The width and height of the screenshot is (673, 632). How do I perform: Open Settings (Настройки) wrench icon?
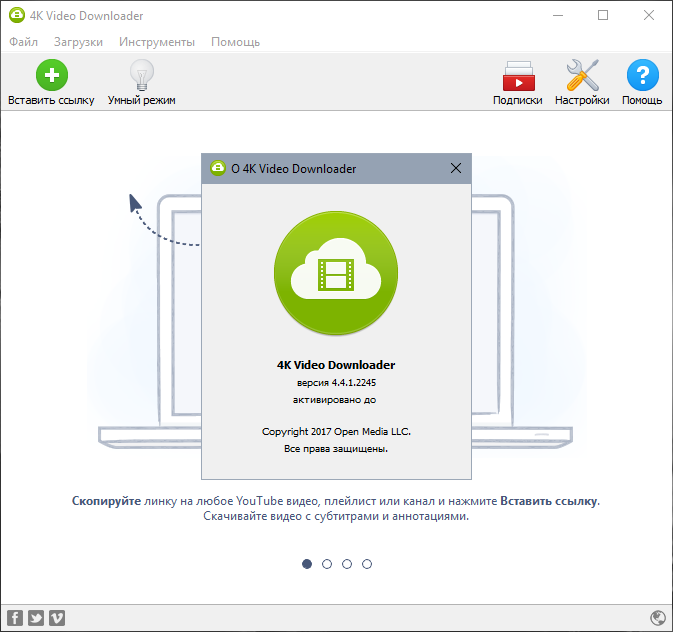coord(582,75)
